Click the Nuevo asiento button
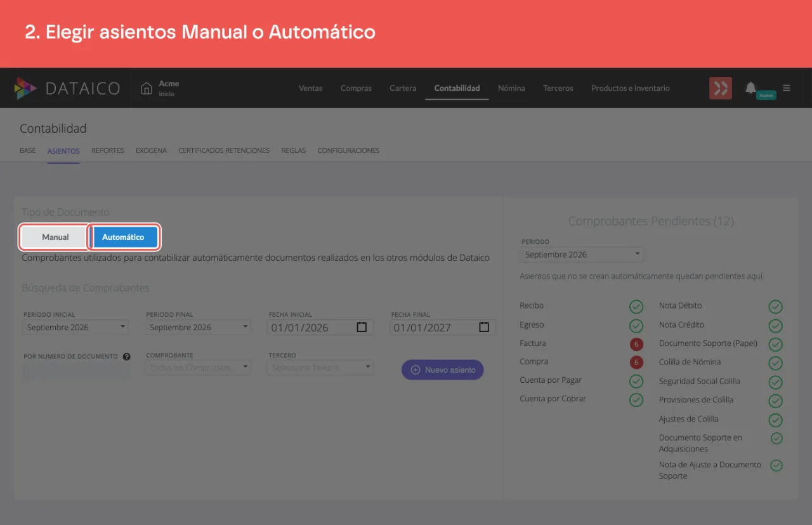The image size is (812, 525). [x=443, y=369]
